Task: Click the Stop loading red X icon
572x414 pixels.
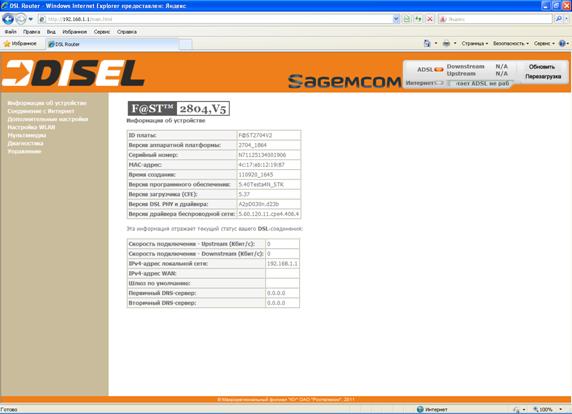Action: point(430,19)
